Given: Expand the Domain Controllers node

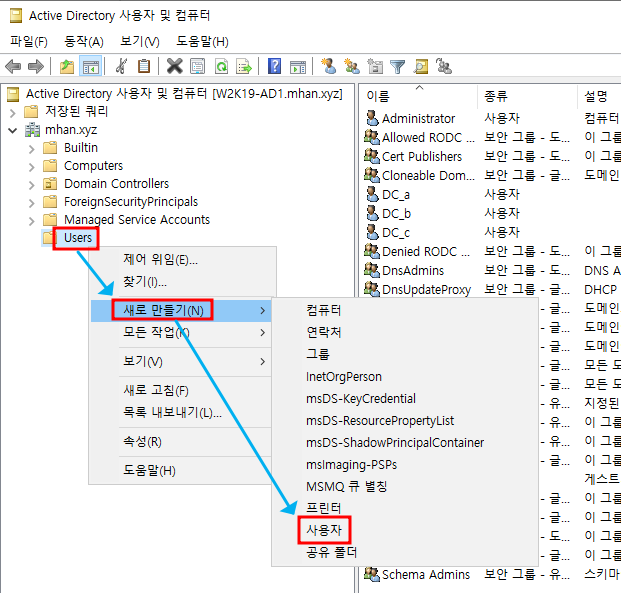Looking at the screenshot, I should point(32,185).
